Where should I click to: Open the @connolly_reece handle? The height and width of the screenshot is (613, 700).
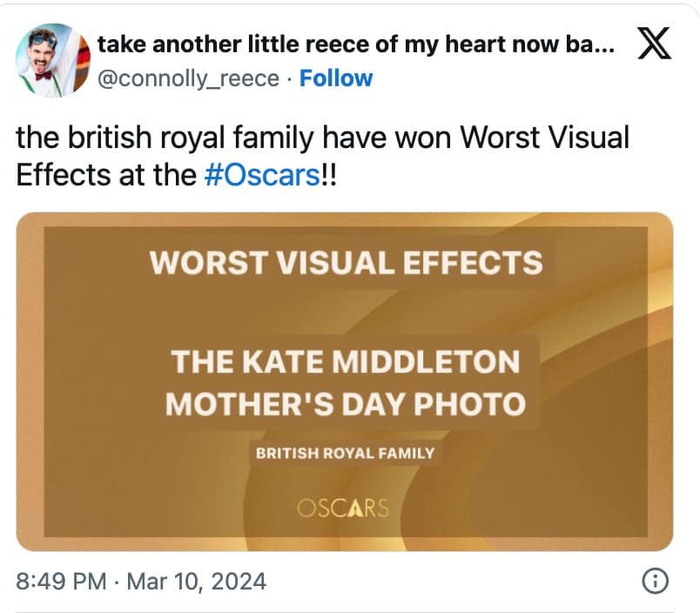point(189,78)
